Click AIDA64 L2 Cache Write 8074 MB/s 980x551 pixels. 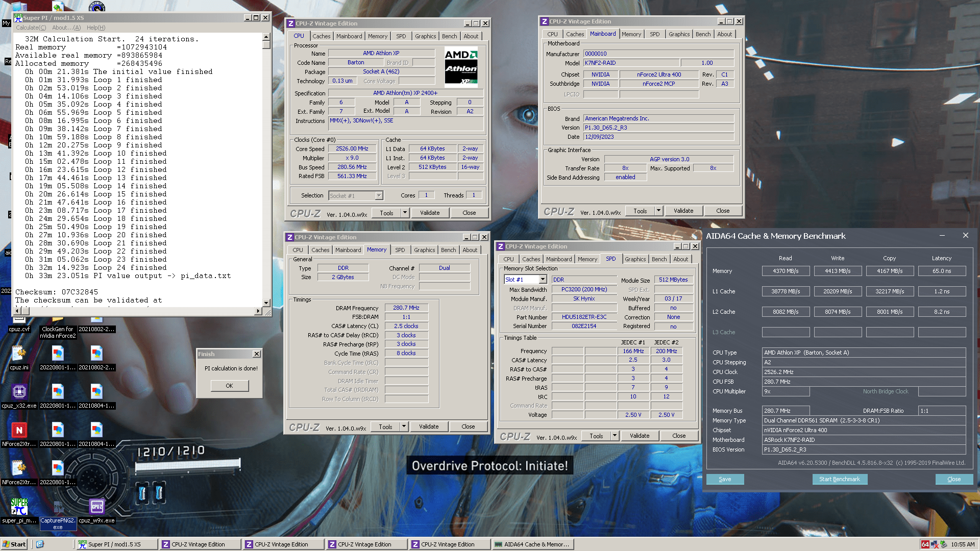[838, 312]
